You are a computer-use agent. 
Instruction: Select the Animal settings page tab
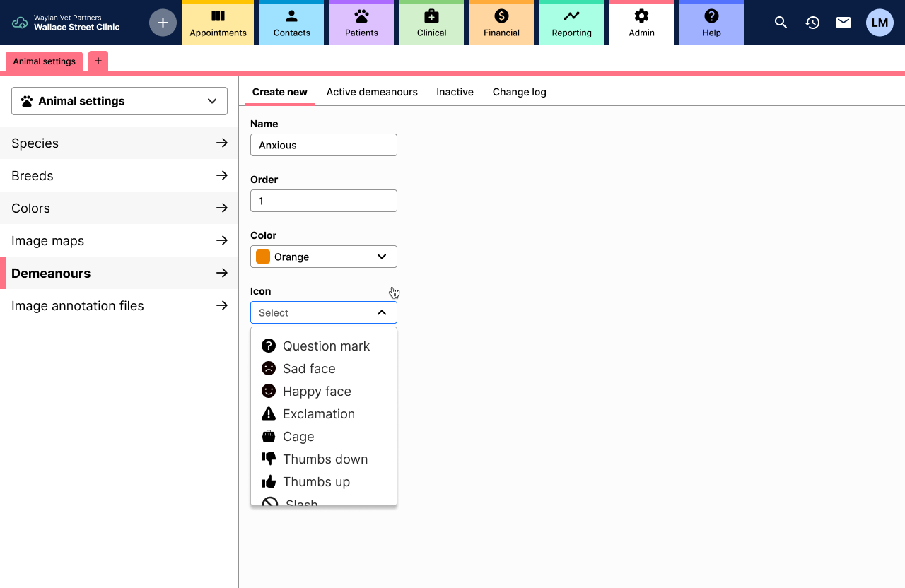point(45,61)
